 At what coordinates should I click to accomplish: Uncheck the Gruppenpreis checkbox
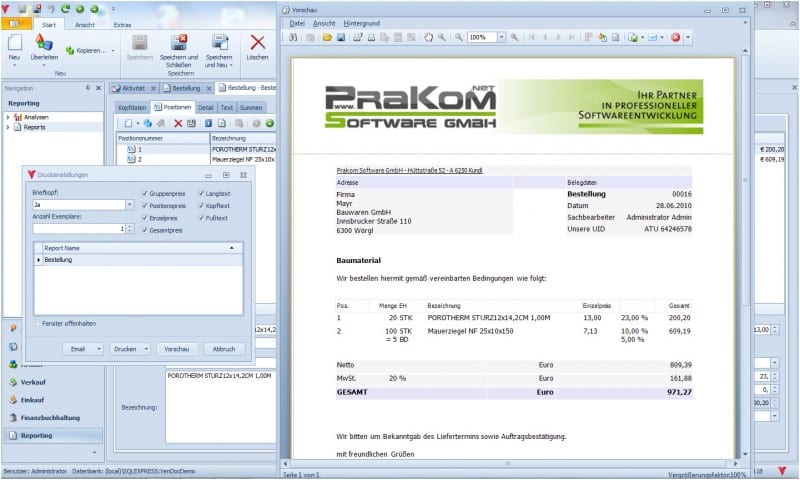[x=147, y=192]
